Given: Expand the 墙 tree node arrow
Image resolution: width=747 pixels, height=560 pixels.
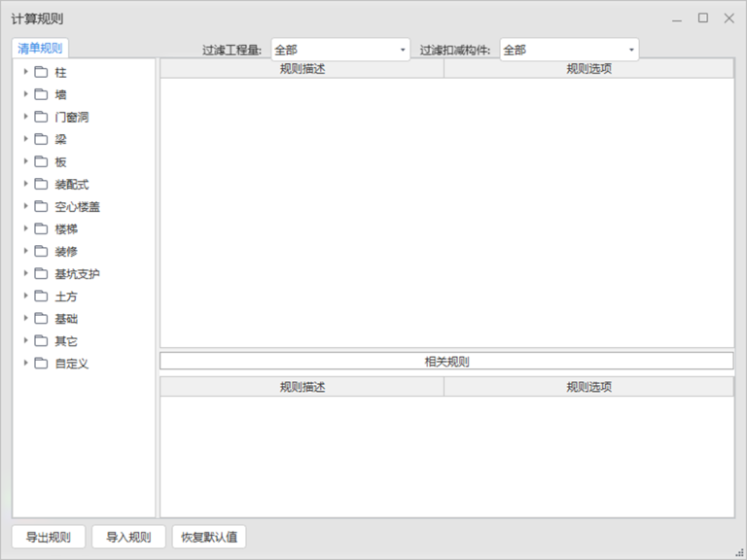Looking at the screenshot, I should (26, 94).
